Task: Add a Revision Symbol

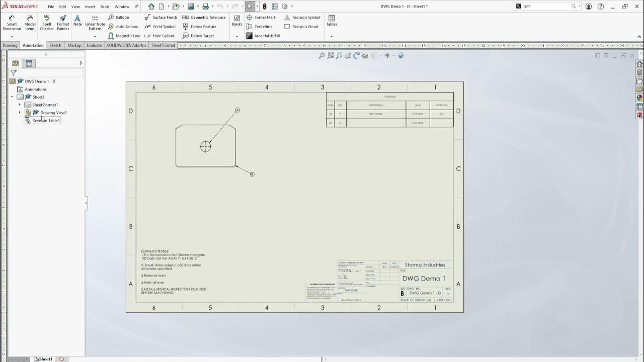Action: click(x=302, y=17)
